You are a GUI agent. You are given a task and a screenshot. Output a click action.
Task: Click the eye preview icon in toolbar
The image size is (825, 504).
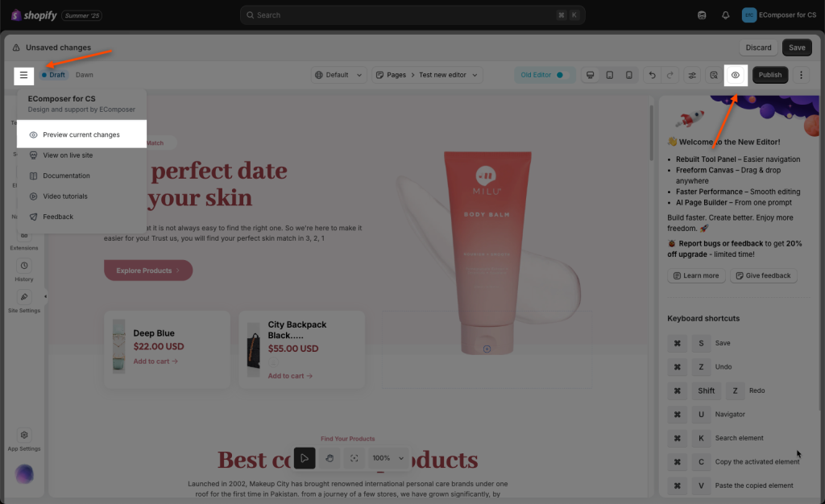click(x=736, y=75)
